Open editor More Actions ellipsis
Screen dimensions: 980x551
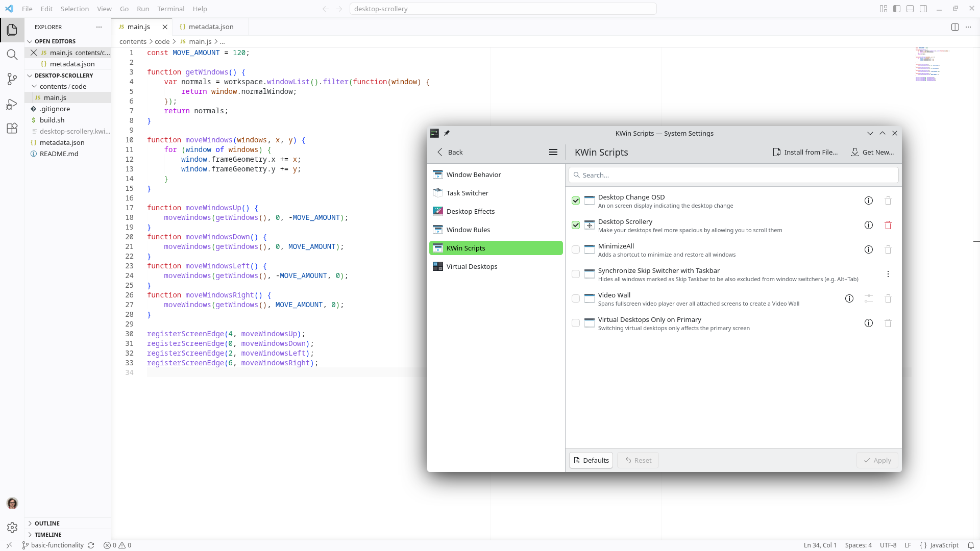(968, 27)
